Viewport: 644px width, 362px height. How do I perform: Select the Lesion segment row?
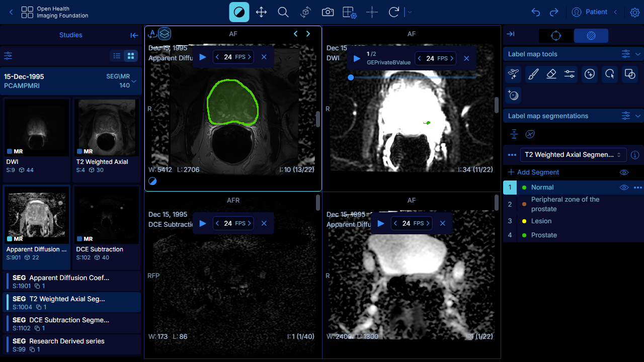click(x=574, y=221)
